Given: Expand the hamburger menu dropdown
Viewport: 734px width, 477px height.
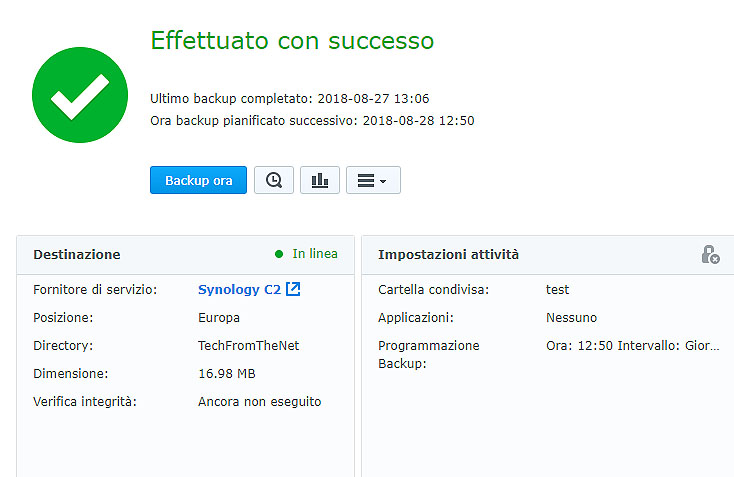Looking at the screenshot, I should 373,180.
